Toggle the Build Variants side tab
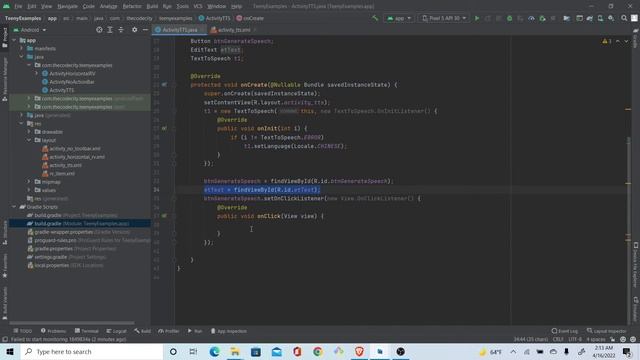Screen dimensions: 640x360 pyautogui.click(x=5, y=303)
